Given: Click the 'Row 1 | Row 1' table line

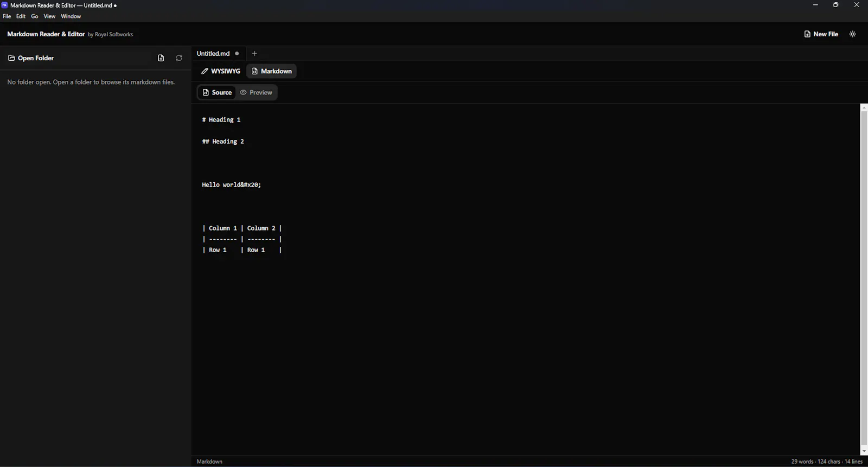Looking at the screenshot, I should [x=242, y=250].
